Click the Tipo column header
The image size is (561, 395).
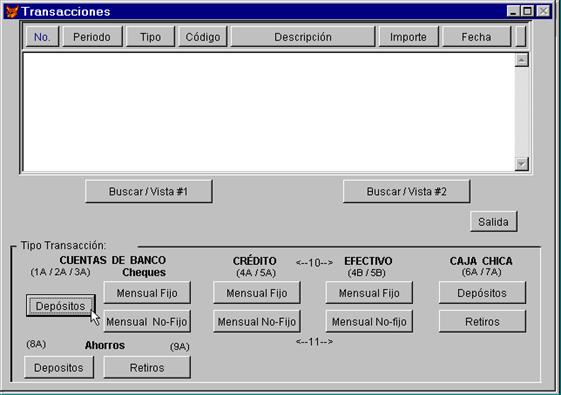point(150,37)
